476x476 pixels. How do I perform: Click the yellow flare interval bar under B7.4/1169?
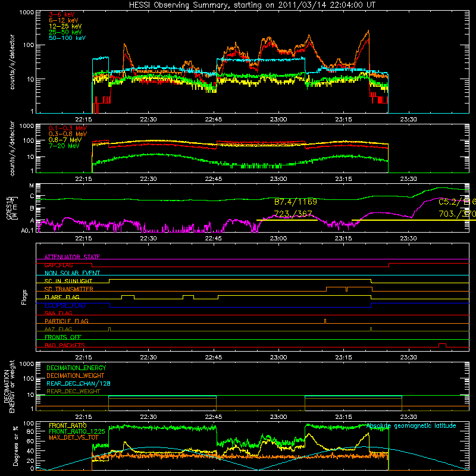pyautogui.click(x=287, y=220)
